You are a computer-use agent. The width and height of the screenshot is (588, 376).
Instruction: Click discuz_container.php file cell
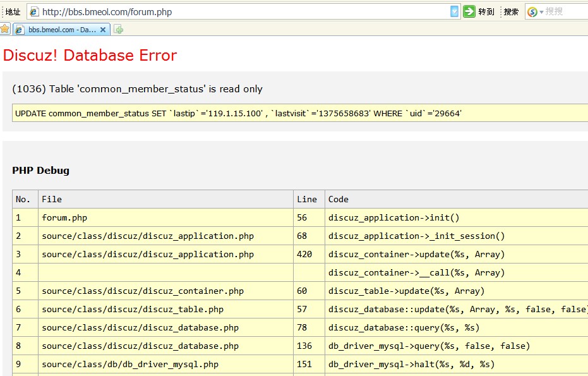165,291
